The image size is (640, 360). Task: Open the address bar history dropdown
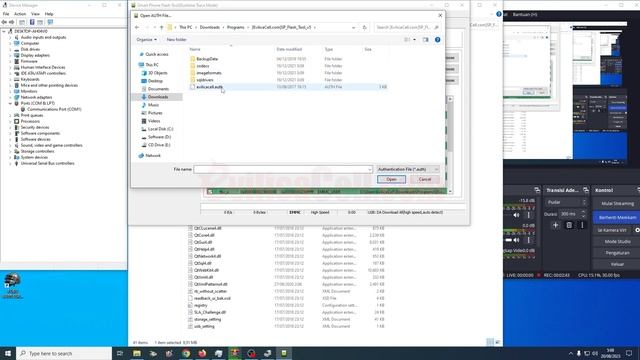[353, 27]
